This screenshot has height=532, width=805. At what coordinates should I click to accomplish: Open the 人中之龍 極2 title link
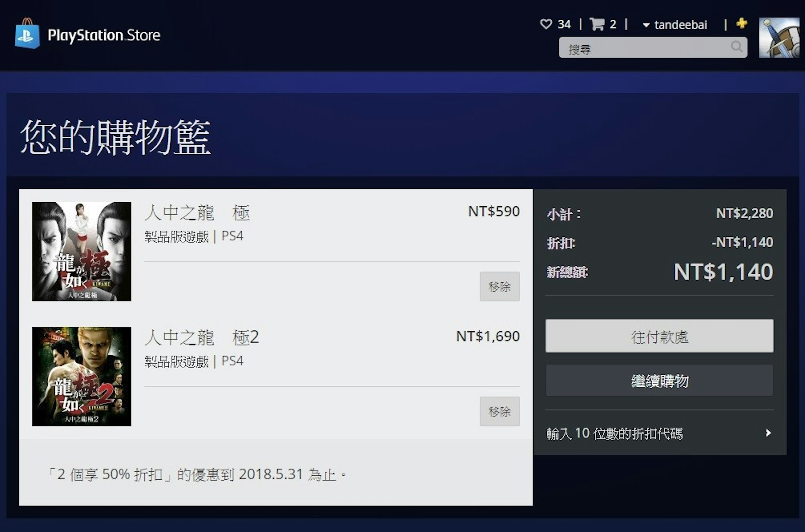[x=202, y=337]
